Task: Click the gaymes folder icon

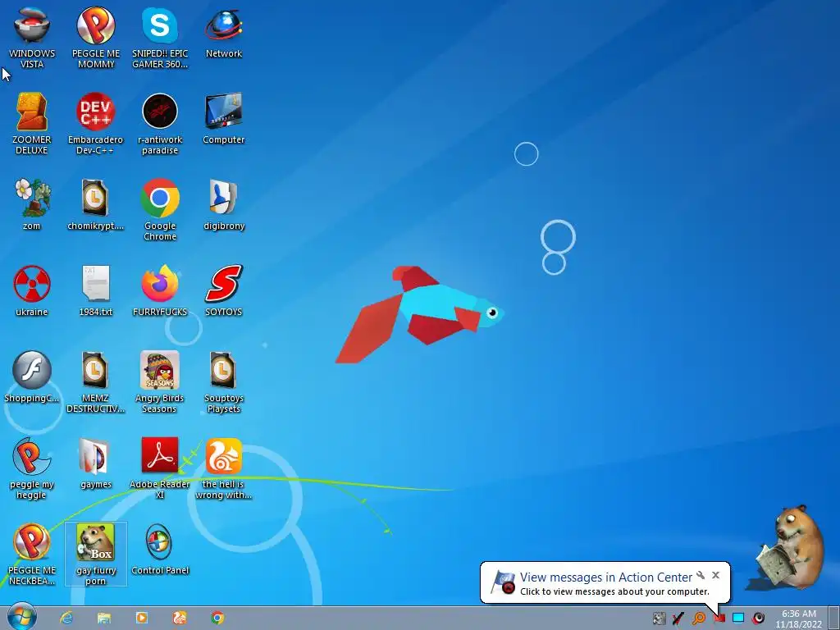Action: click(x=95, y=463)
